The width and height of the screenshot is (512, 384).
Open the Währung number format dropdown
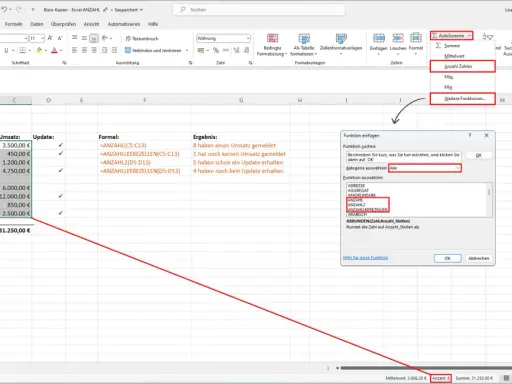coord(223,38)
